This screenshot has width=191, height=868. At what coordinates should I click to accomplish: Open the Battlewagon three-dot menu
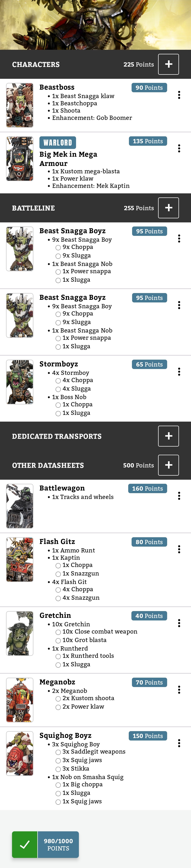pyautogui.click(x=179, y=496)
